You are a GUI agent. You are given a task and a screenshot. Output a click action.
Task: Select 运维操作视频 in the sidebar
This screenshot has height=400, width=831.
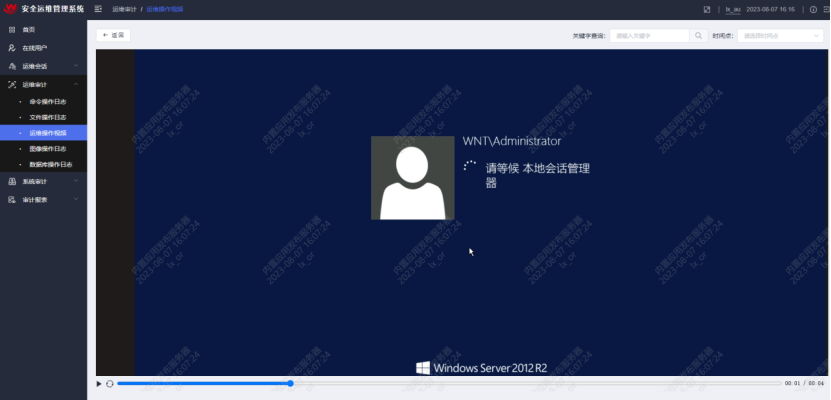[x=43, y=132]
